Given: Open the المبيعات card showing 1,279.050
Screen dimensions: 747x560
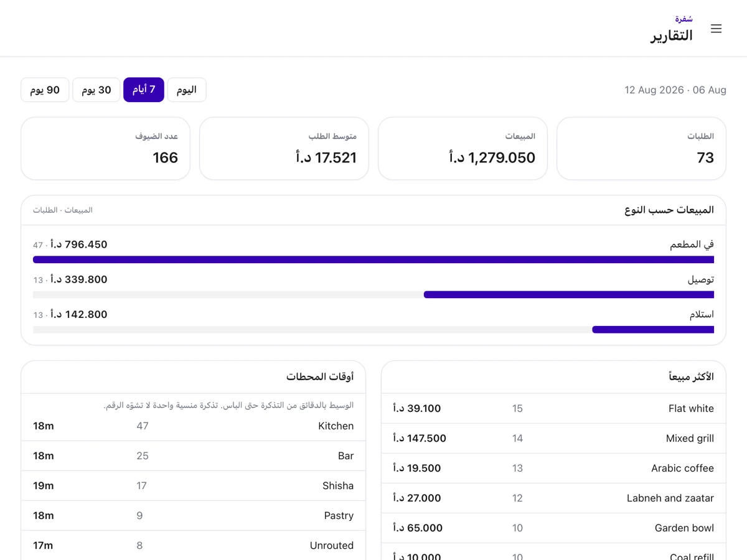Looking at the screenshot, I should (463, 149).
